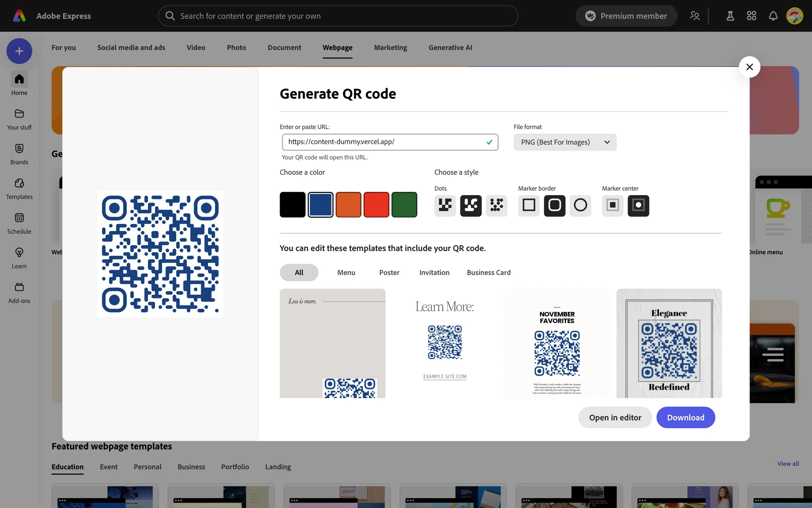Open Brands in the sidebar
The height and width of the screenshot is (508, 812).
tap(19, 154)
